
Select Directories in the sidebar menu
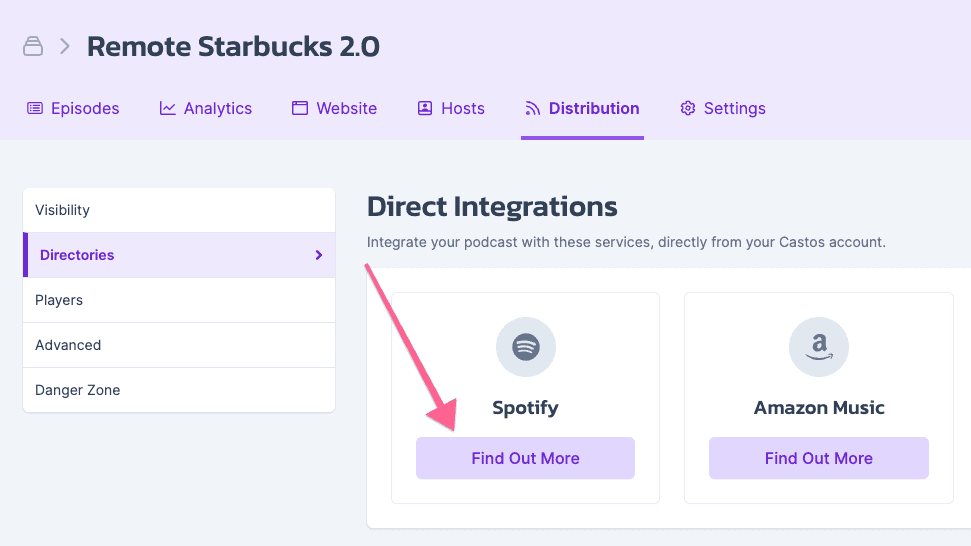click(x=179, y=255)
